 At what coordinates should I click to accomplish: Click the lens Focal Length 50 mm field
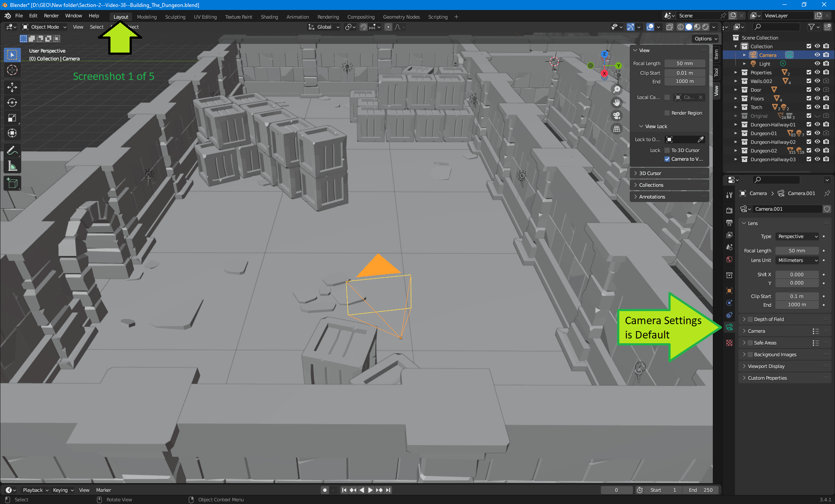point(797,251)
